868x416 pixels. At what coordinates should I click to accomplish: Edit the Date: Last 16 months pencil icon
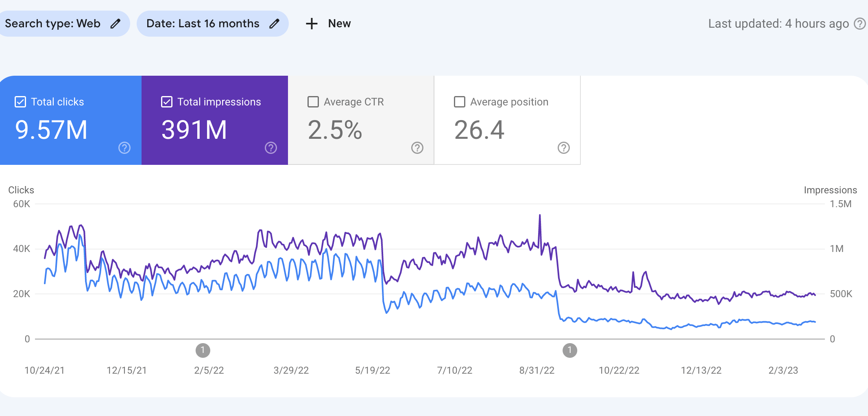point(275,24)
